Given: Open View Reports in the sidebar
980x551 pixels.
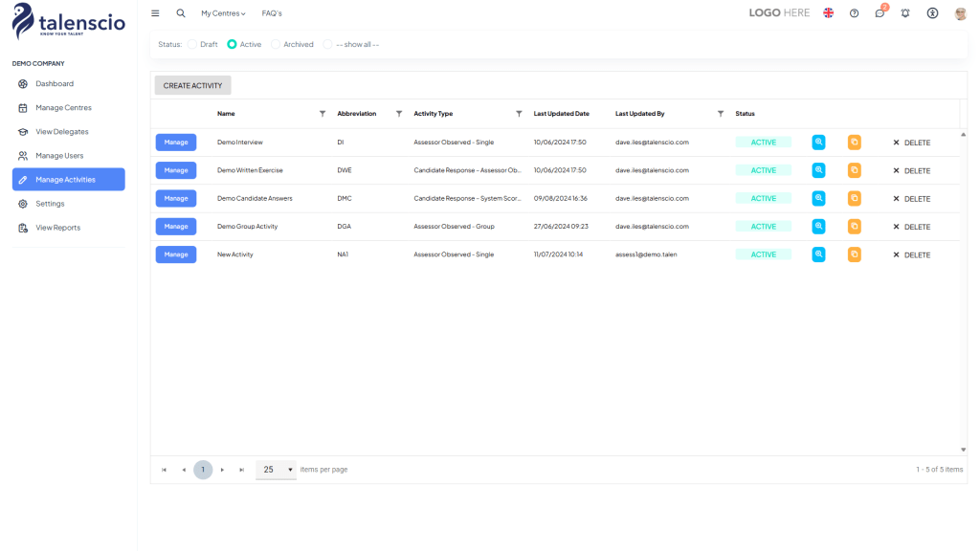Looking at the screenshot, I should point(69,228).
